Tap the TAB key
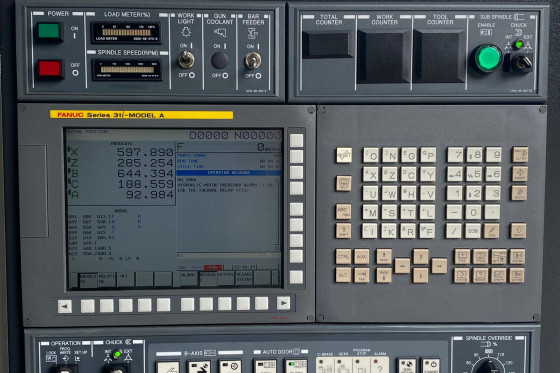The height and width of the screenshot is (373, 560). click(362, 275)
